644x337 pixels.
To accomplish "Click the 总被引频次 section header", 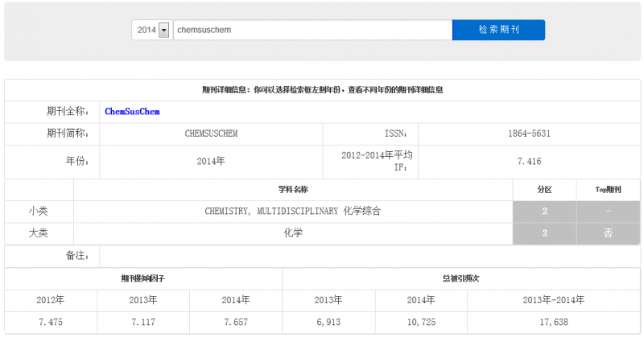I will coord(460,279).
